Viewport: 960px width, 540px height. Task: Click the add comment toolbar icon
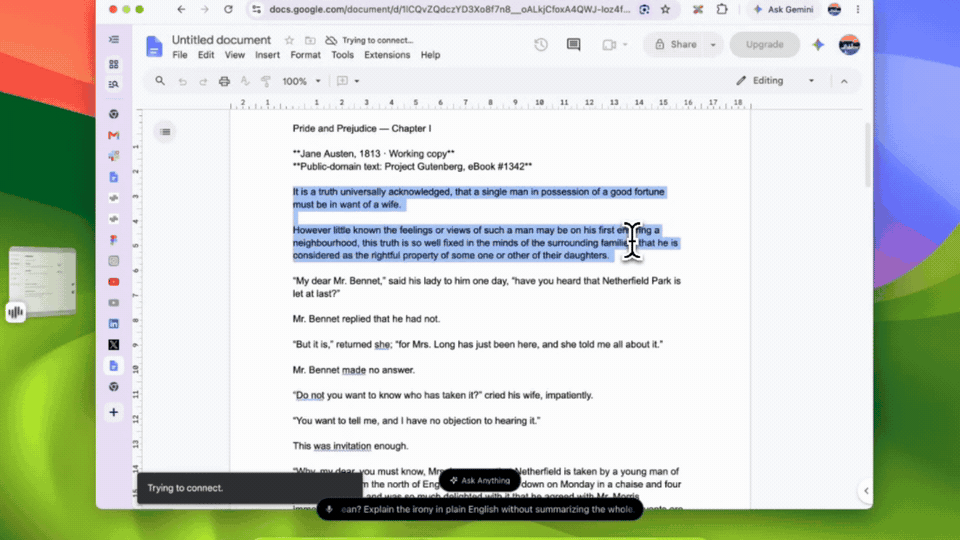pyautogui.click(x=342, y=81)
